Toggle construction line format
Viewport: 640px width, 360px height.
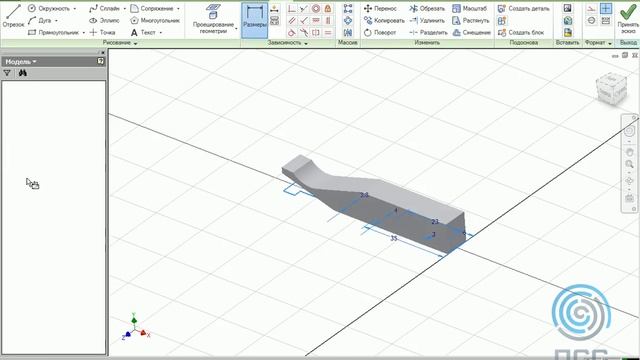591,9
